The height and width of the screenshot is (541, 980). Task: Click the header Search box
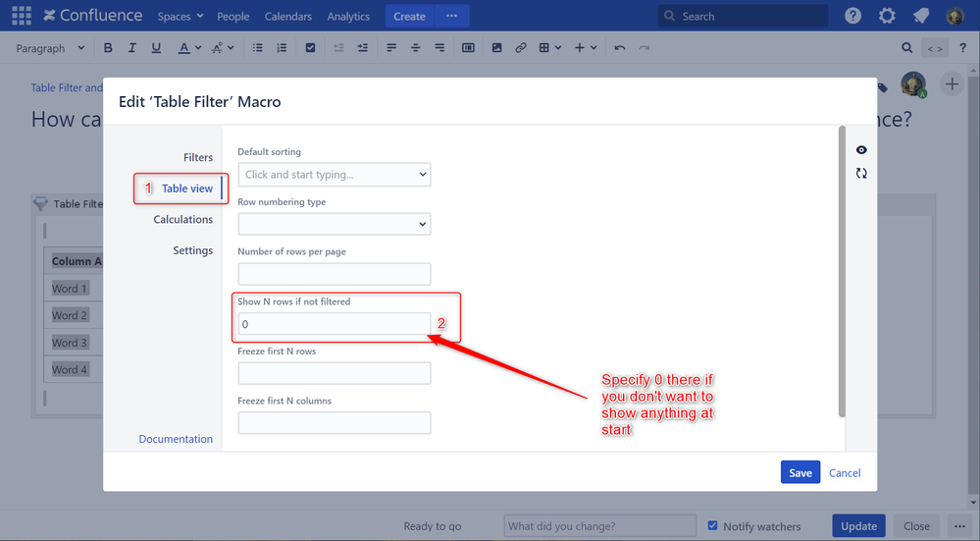point(743,17)
